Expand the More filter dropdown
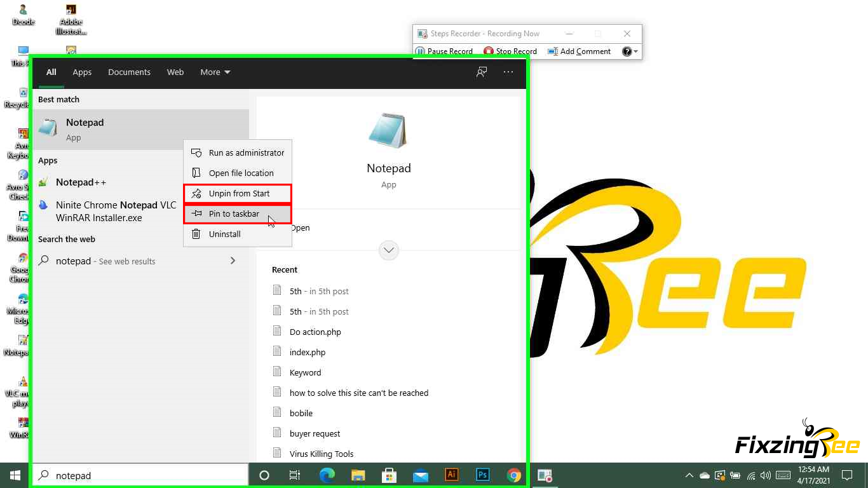Viewport: 868px width, 488px height. point(215,72)
